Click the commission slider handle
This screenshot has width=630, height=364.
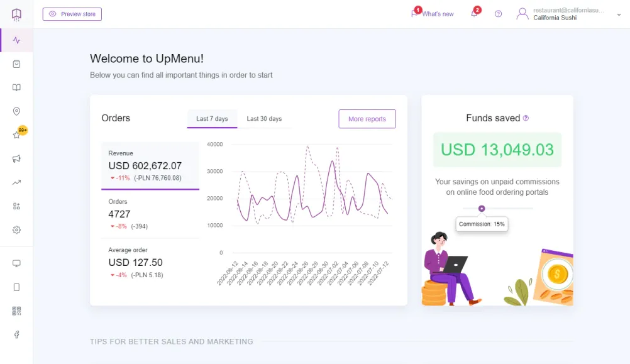point(482,209)
